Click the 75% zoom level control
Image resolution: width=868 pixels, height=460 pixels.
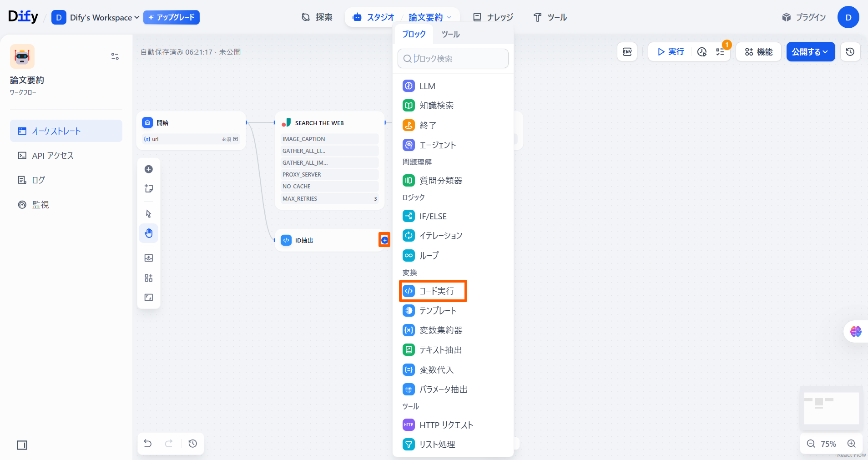pyautogui.click(x=828, y=444)
